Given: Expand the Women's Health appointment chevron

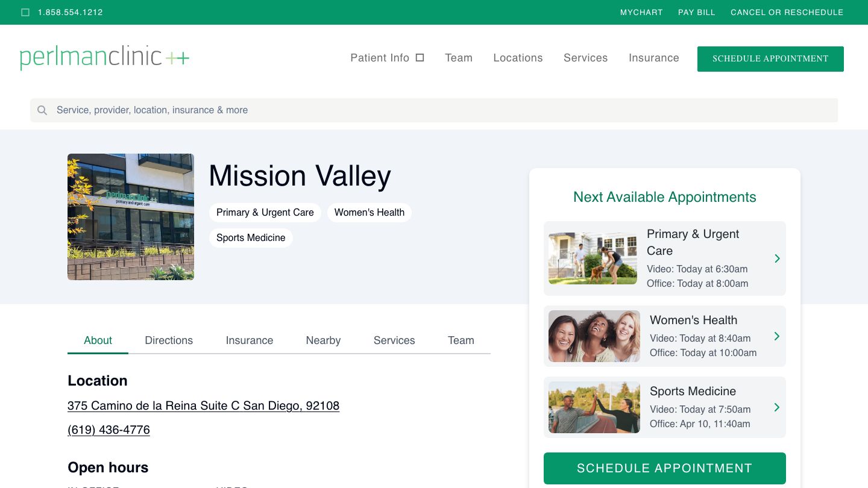Looking at the screenshot, I should click(777, 336).
